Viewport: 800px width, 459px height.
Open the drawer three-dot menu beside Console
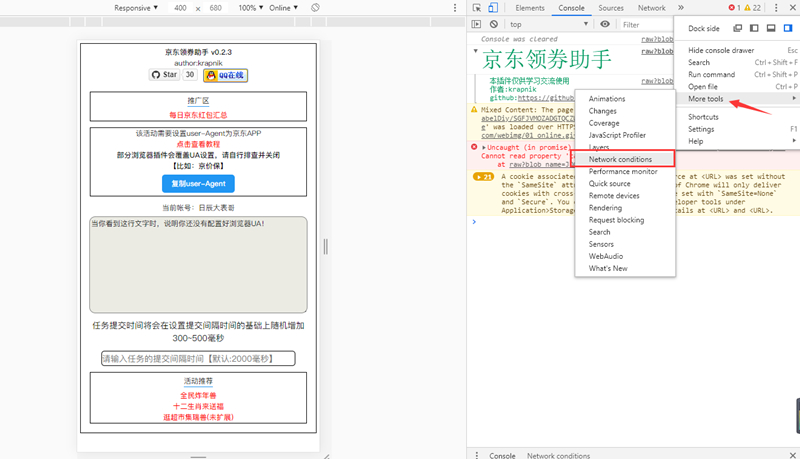tap(477, 455)
